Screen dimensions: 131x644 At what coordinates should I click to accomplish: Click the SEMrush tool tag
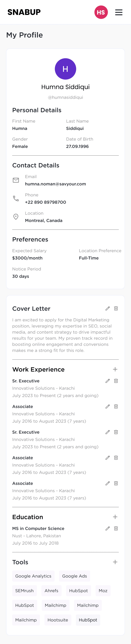25,591
